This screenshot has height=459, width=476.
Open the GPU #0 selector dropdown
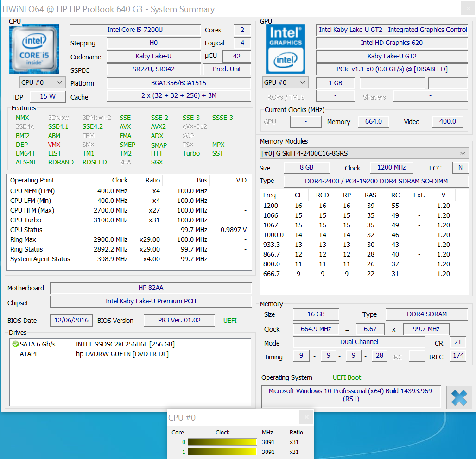(285, 82)
